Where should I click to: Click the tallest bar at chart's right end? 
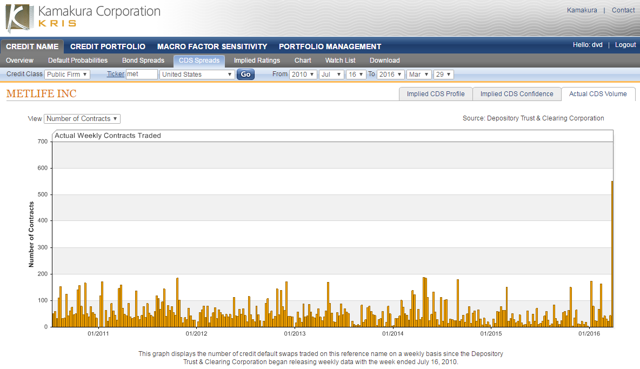tap(612, 254)
